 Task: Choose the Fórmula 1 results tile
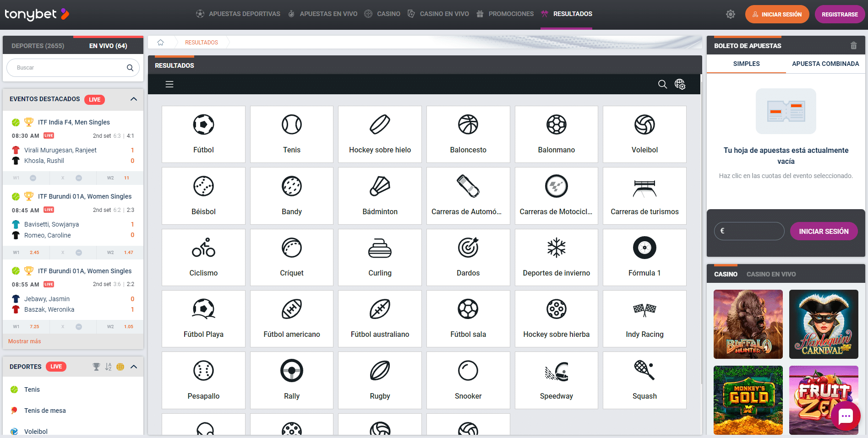click(x=644, y=257)
